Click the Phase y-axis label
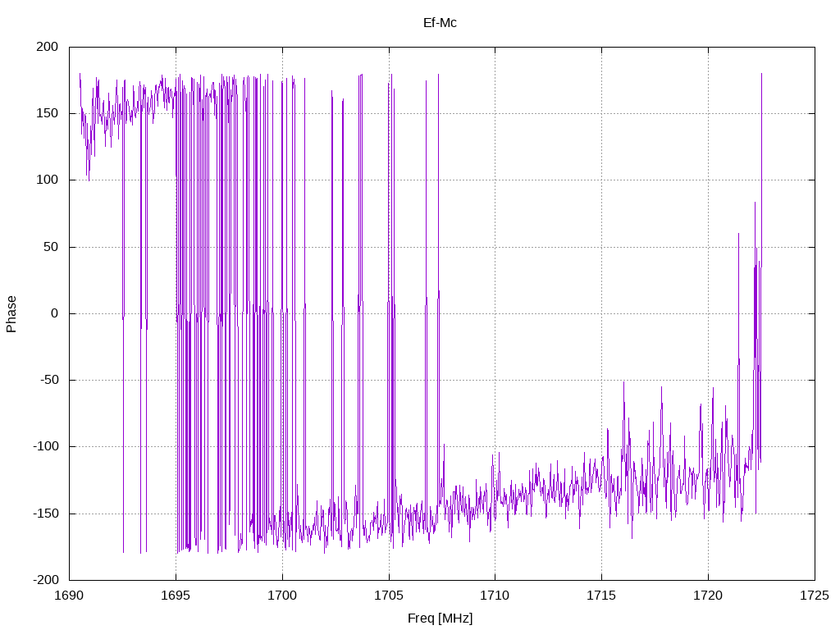Viewport: 840px width, 630px height. point(11,314)
